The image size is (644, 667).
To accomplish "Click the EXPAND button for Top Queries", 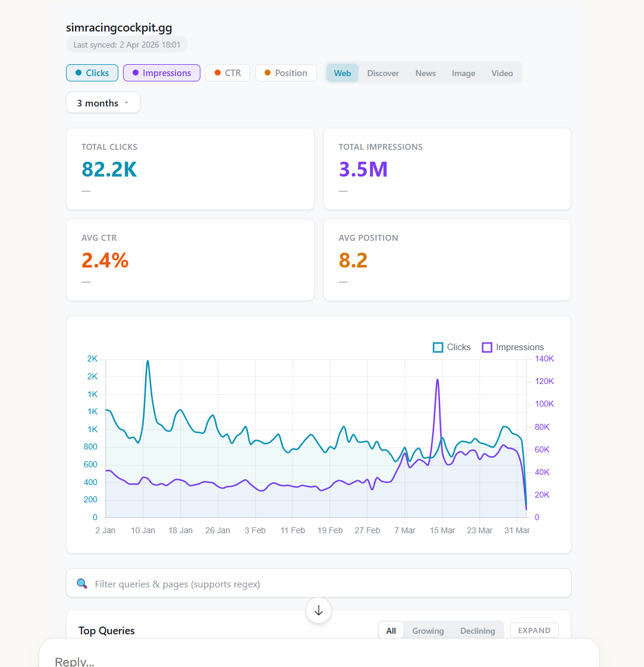I will point(534,630).
